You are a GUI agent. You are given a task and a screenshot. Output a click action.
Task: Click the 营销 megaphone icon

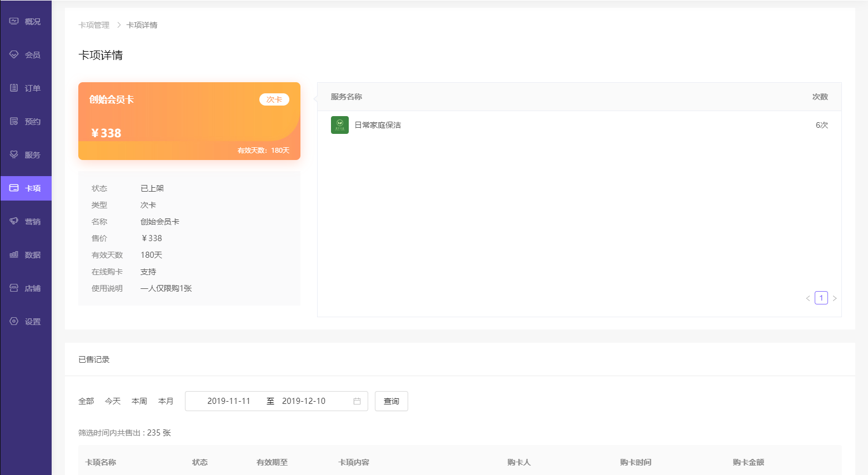click(x=14, y=221)
